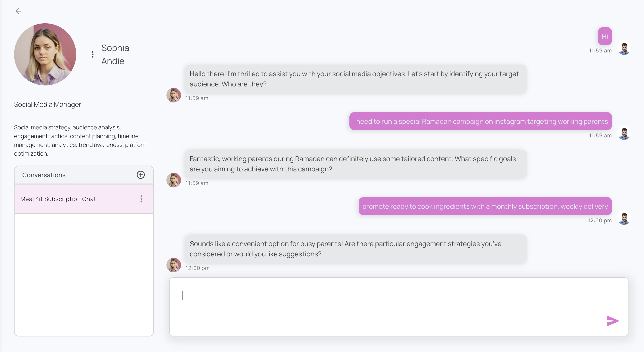
Task: Click user avatar beside the Ramadan campaign message
Action: pyautogui.click(x=624, y=133)
